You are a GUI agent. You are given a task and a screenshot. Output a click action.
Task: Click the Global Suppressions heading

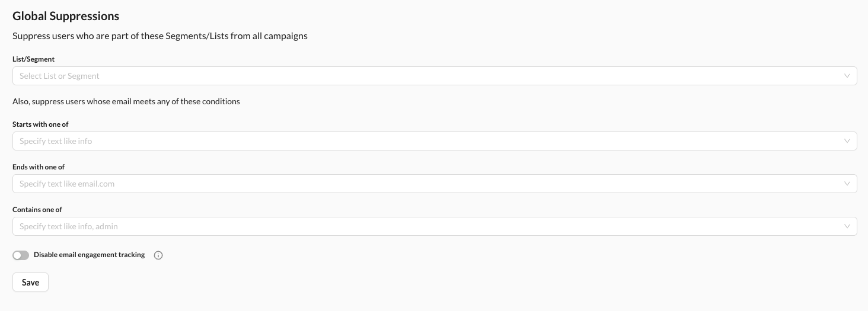[x=66, y=16]
